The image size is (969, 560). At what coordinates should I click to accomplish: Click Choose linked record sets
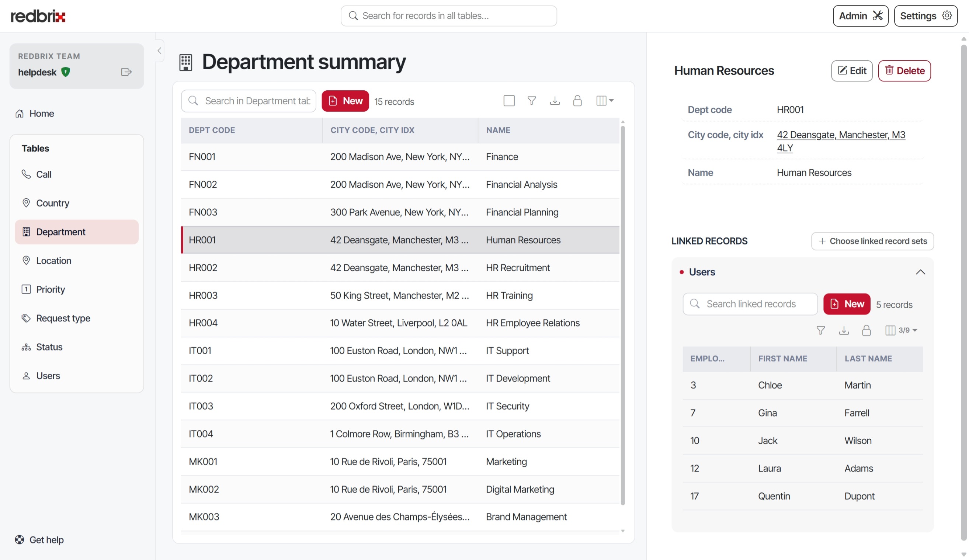[872, 241]
